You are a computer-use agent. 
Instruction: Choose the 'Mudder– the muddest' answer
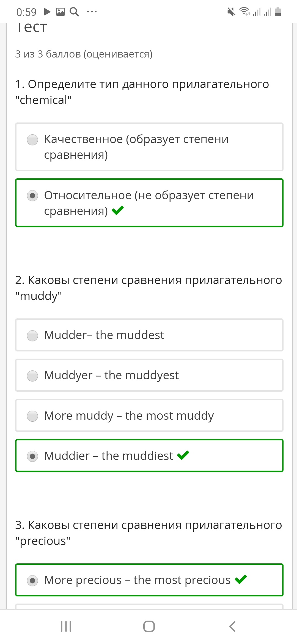click(x=149, y=335)
